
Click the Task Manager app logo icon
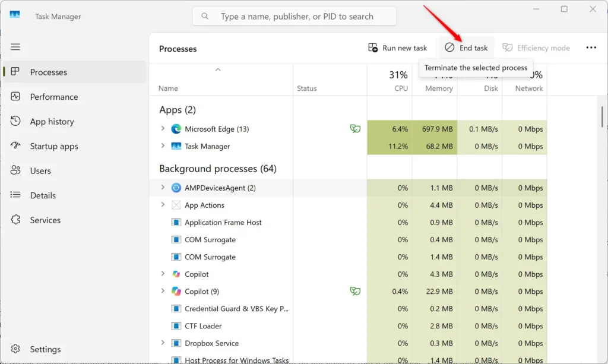pos(15,15)
